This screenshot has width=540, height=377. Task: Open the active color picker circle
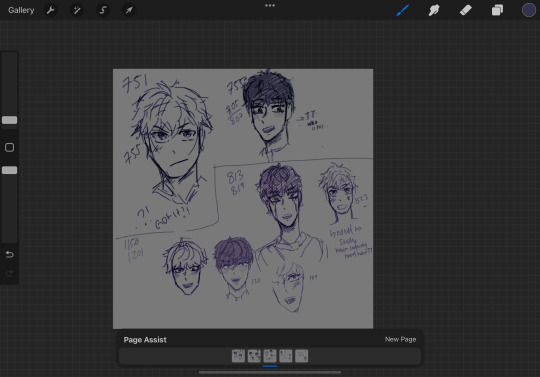[x=529, y=10]
